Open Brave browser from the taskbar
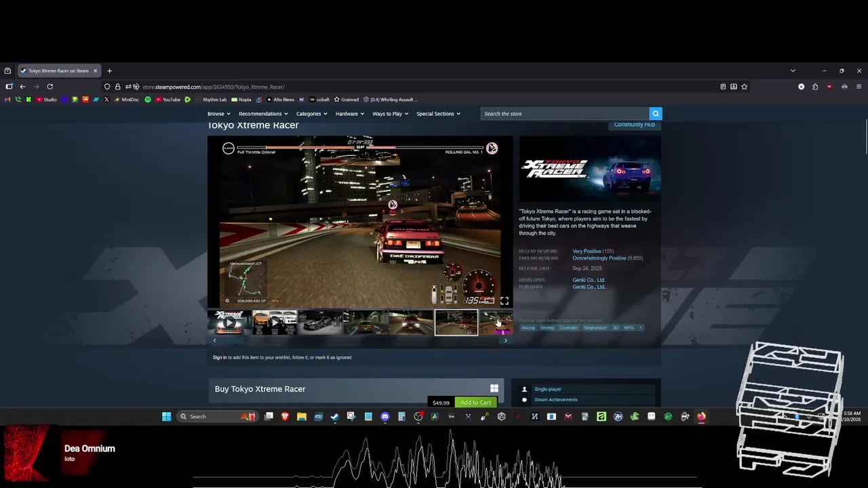 285,416
